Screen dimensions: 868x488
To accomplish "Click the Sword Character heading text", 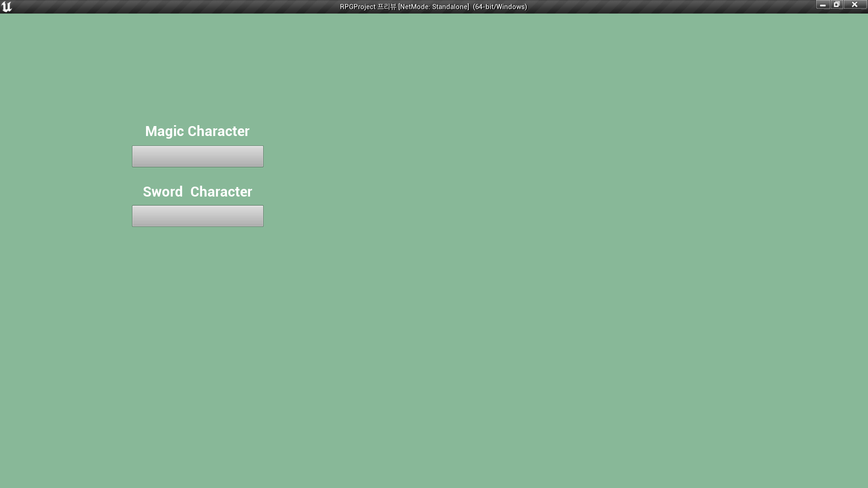I will tap(197, 192).
